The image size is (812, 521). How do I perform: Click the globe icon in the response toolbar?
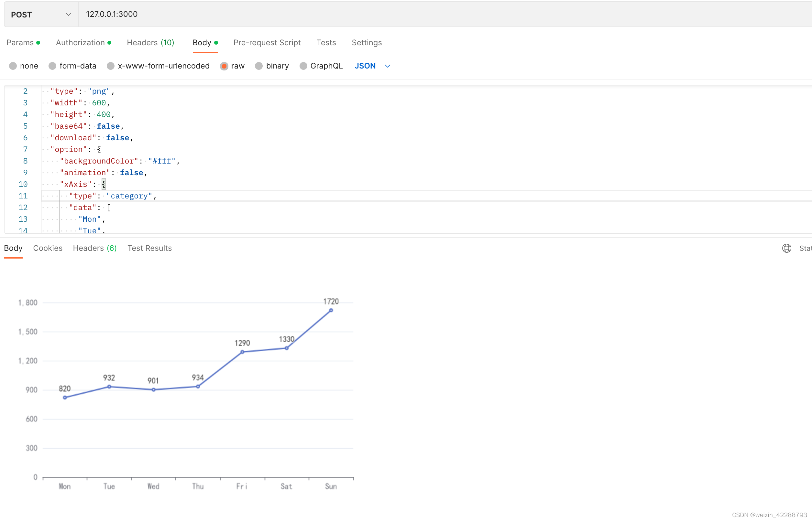[x=786, y=248]
